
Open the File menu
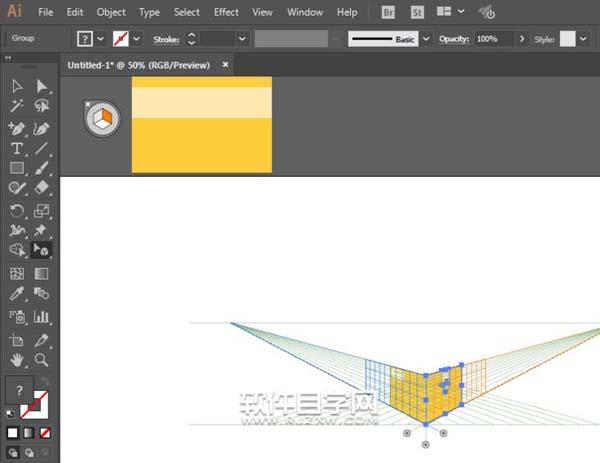(46, 12)
